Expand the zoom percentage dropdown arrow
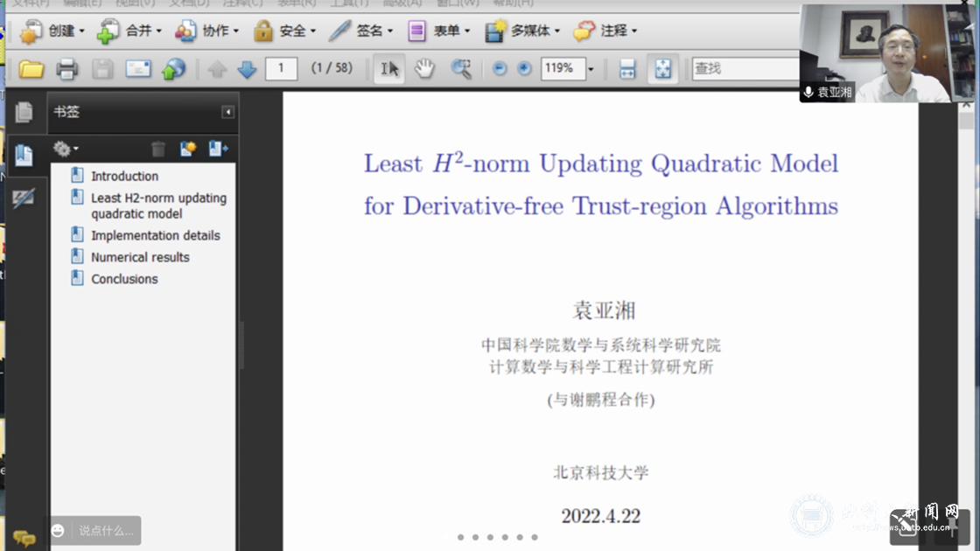The height and width of the screenshot is (551, 980). click(x=591, y=69)
